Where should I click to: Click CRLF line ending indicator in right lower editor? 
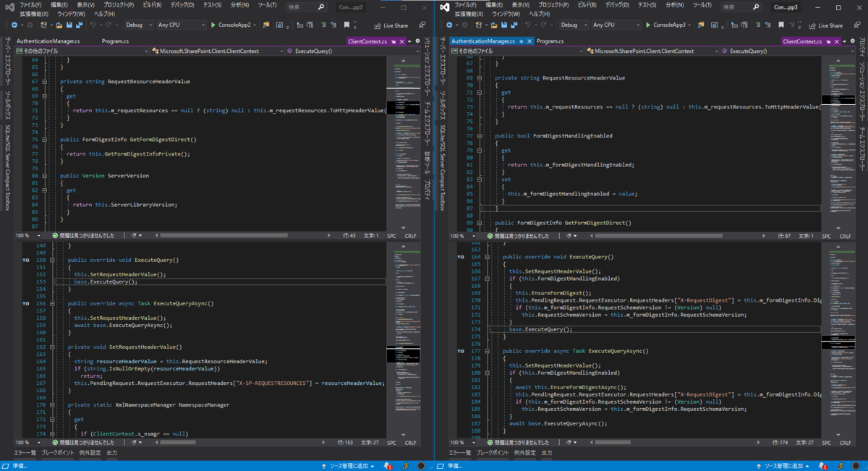(x=845, y=443)
